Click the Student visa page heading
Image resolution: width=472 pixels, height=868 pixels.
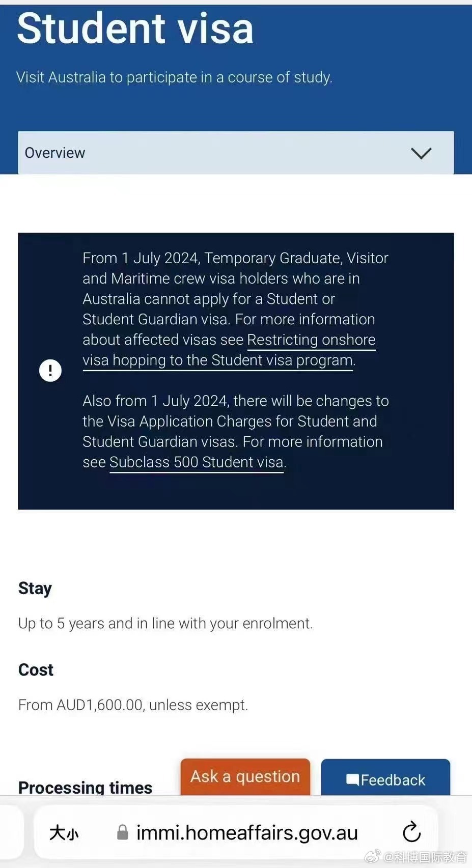coord(135,29)
